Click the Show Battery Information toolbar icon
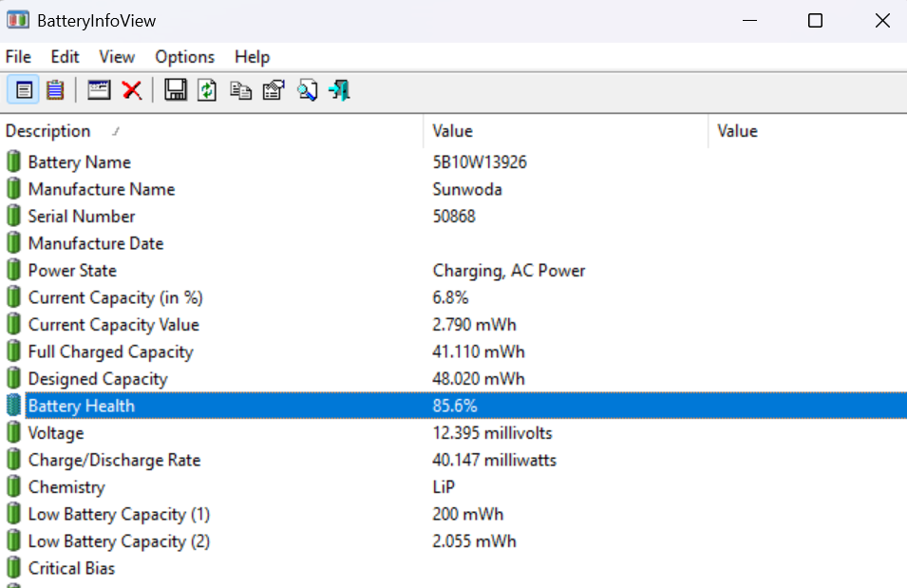The height and width of the screenshot is (588, 907). click(24, 90)
